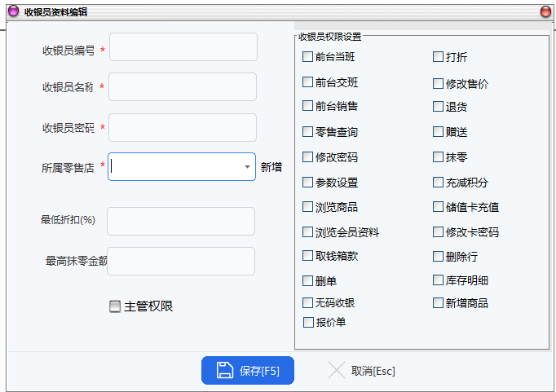Check the 前台当班 permission

click(307, 57)
